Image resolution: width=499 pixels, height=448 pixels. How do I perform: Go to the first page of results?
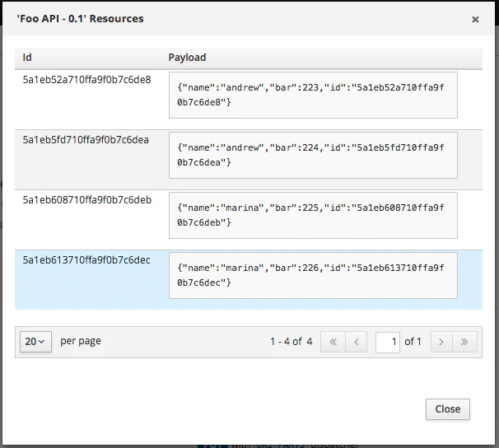tap(333, 342)
